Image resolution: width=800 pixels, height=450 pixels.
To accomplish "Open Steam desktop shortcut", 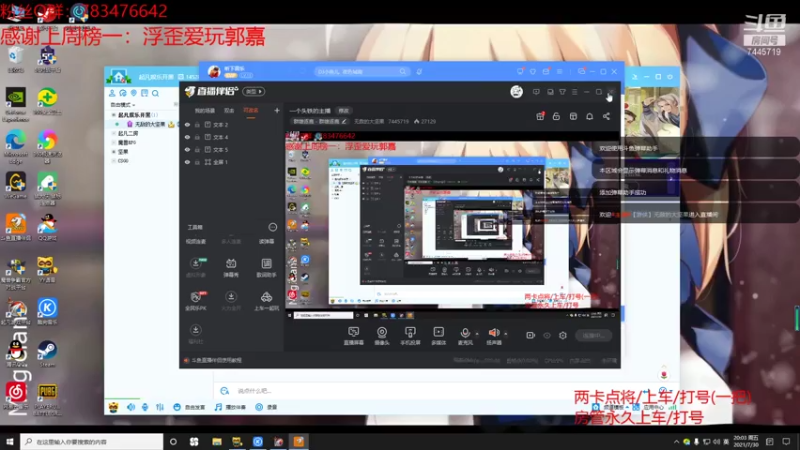I will pyautogui.click(x=47, y=354).
